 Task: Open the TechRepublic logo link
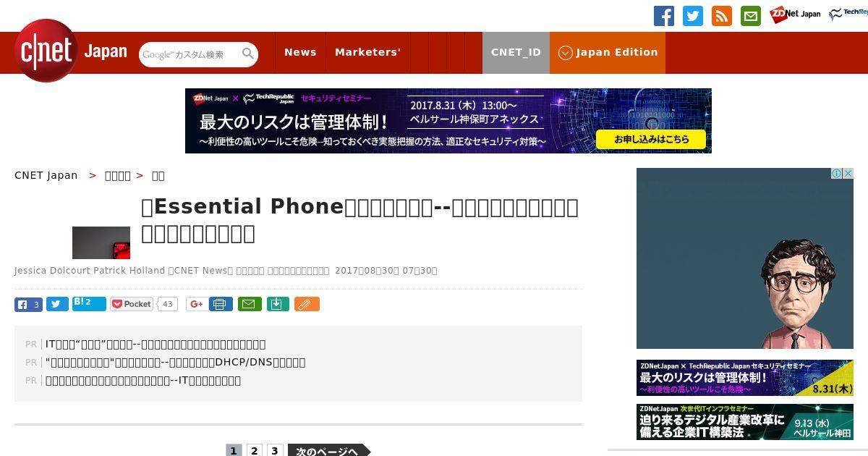[x=848, y=14]
